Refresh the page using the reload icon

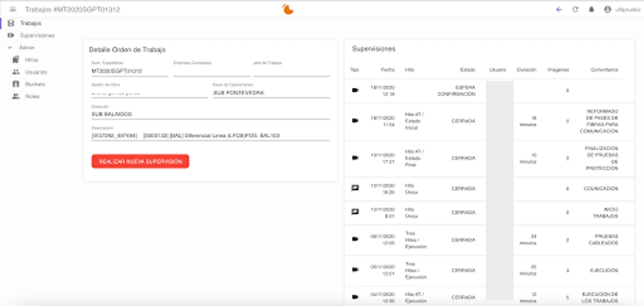(x=575, y=10)
